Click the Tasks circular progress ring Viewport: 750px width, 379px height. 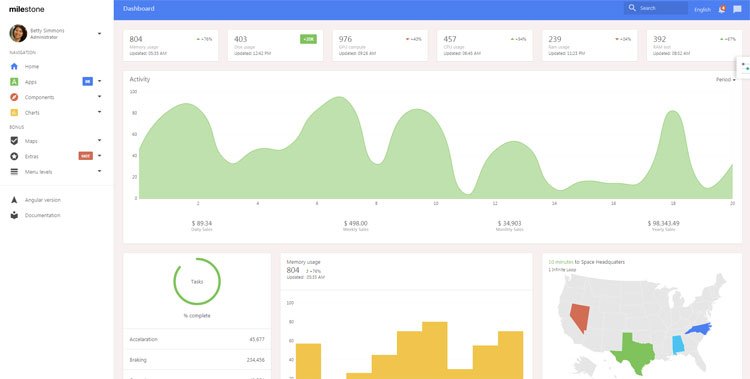coord(197,282)
